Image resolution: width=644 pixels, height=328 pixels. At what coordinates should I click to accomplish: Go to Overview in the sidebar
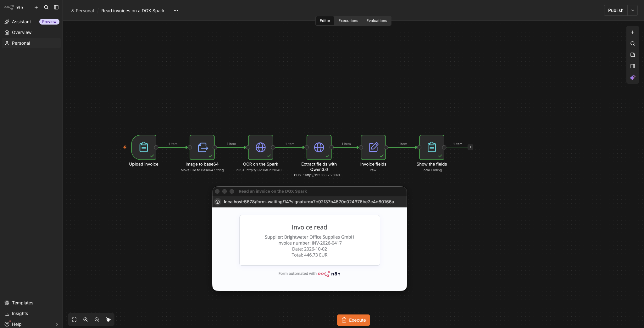(x=31, y=32)
